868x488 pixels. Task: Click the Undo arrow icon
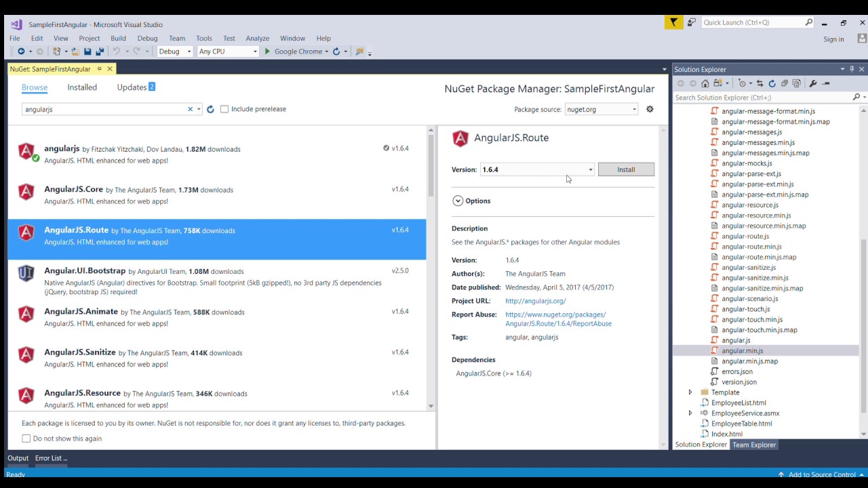117,52
